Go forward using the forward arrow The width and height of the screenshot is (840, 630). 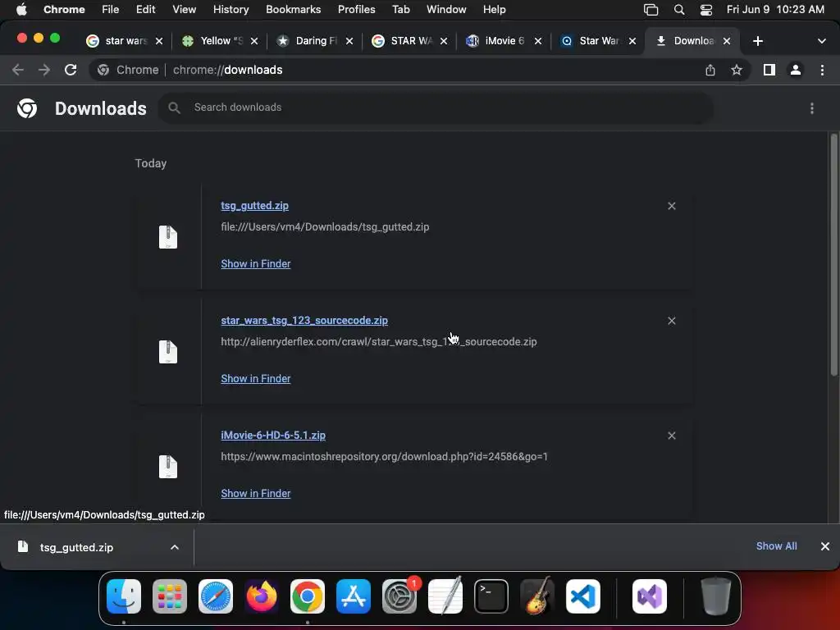tap(44, 70)
